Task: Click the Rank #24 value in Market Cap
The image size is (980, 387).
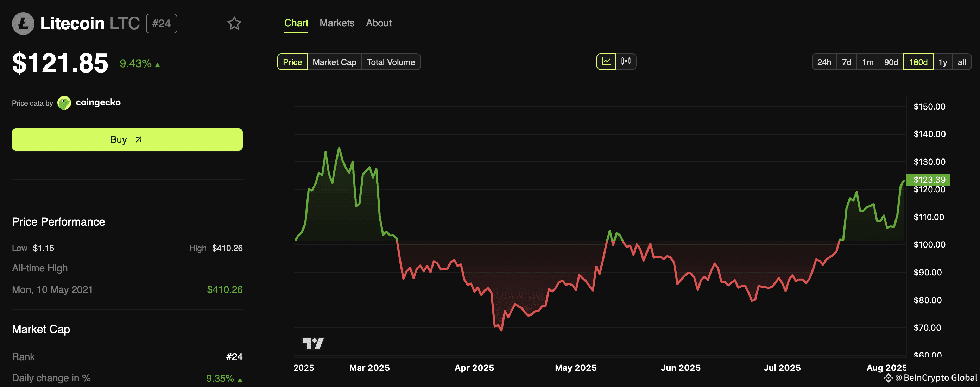Action: point(234,357)
